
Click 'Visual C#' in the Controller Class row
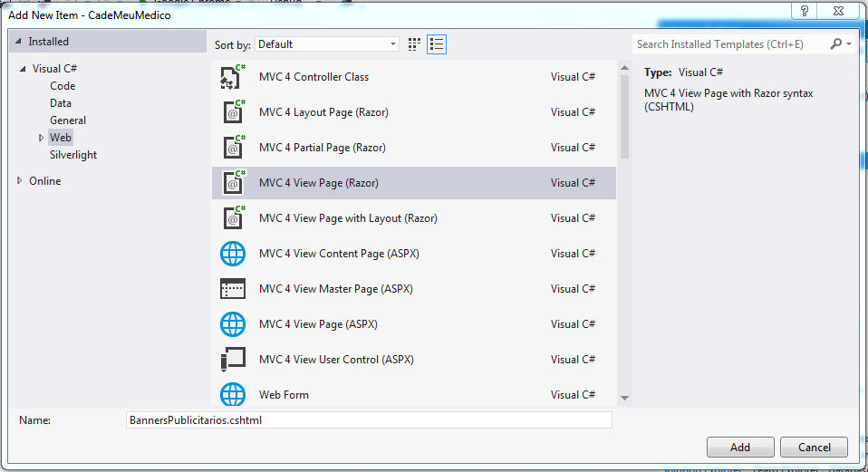click(573, 77)
